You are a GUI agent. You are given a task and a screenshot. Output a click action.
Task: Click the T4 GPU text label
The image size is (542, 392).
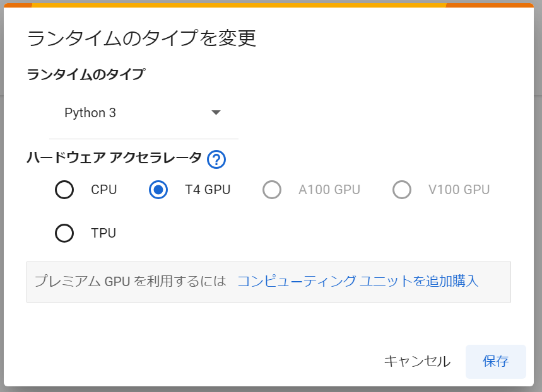[x=208, y=190]
